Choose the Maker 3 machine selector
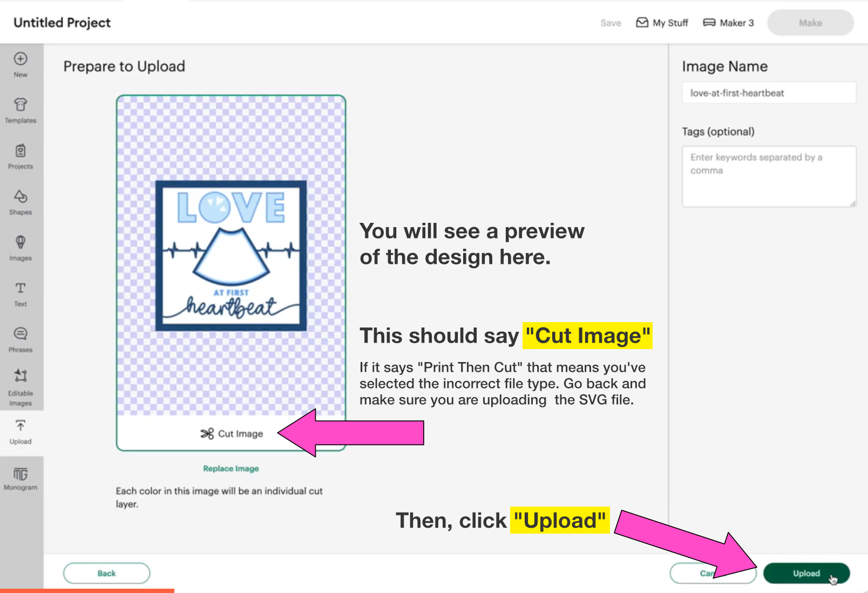Viewport: 868px width, 593px height. click(x=728, y=23)
